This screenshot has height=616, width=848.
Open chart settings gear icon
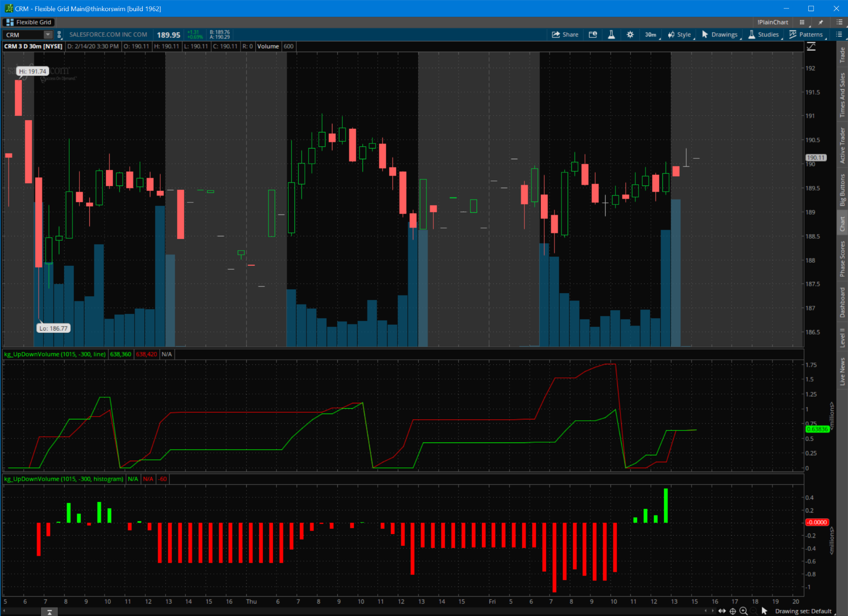tap(630, 34)
